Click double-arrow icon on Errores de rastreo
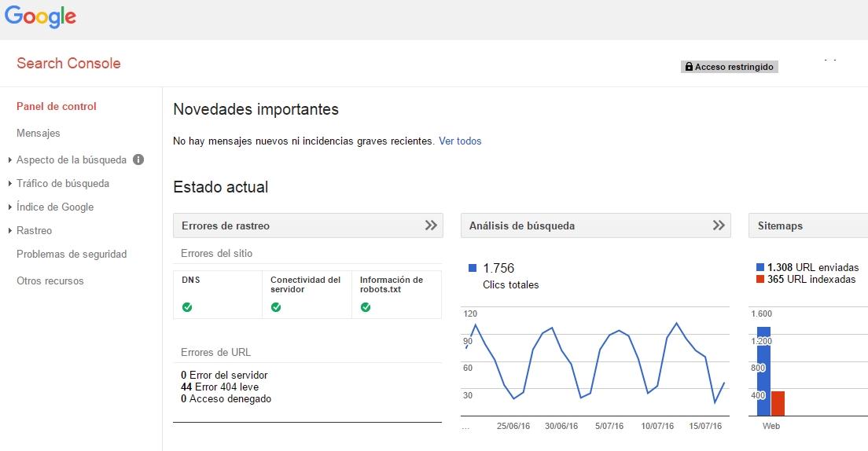The width and height of the screenshot is (868, 451). 431,225
